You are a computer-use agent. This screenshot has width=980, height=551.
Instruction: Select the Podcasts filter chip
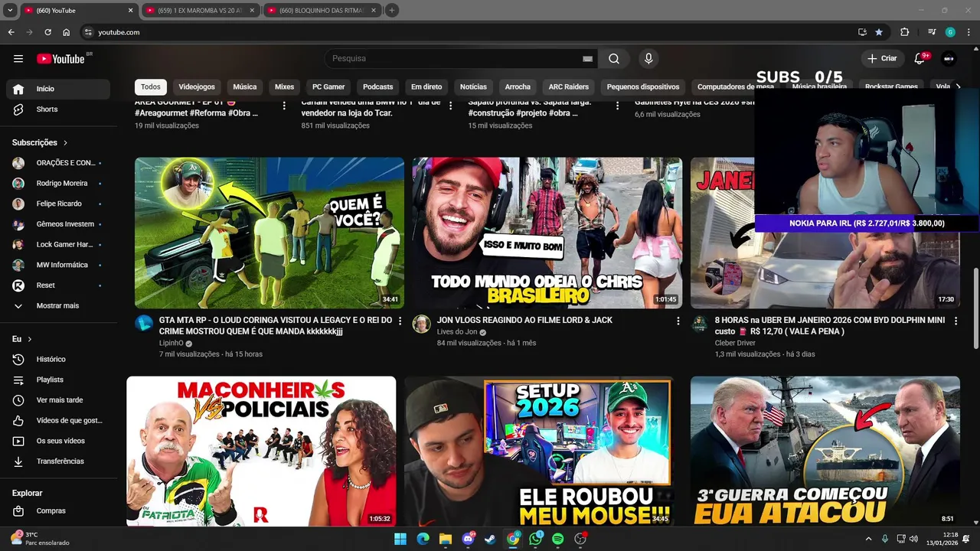pyautogui.click(x=378, y=86)
